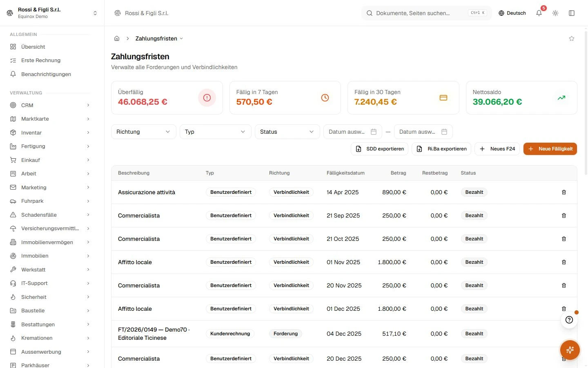Open the Zahlungsfristen breadcrumb dropdown
Viewport: 588px width, 368px height.
click(159, 38)
